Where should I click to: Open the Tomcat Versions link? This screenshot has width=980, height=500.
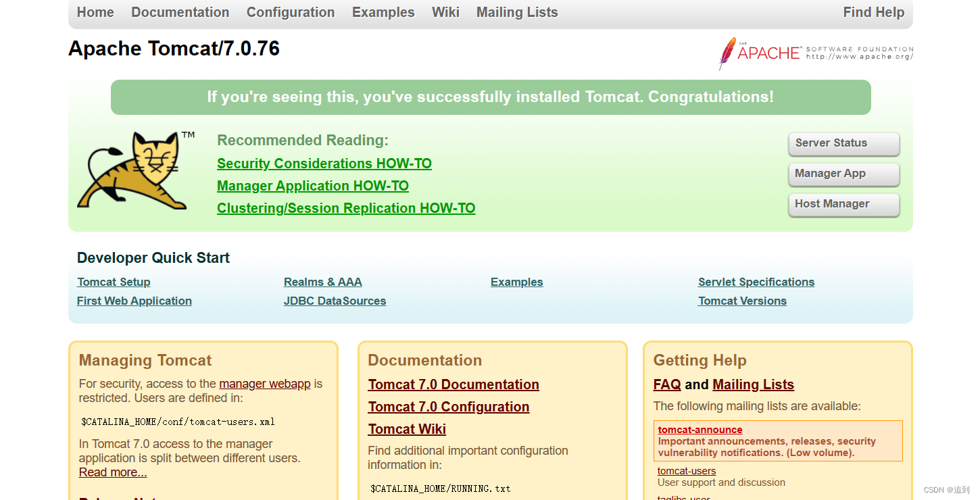coord(743,301)
